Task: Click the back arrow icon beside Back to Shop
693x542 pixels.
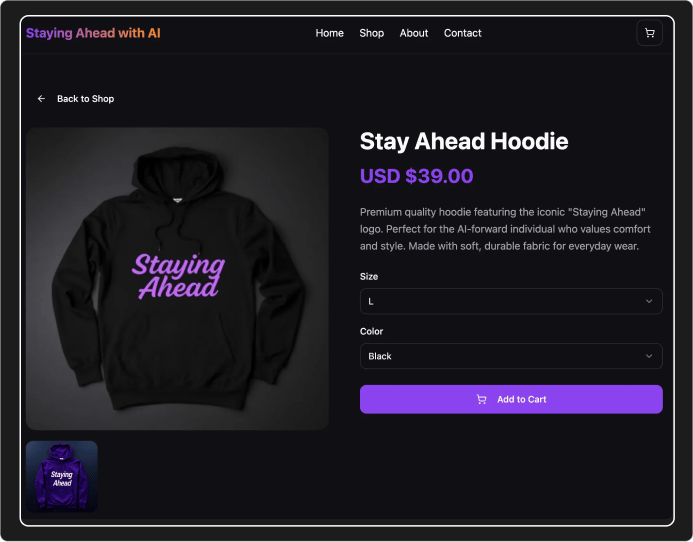Action: [x=41, y=99]
